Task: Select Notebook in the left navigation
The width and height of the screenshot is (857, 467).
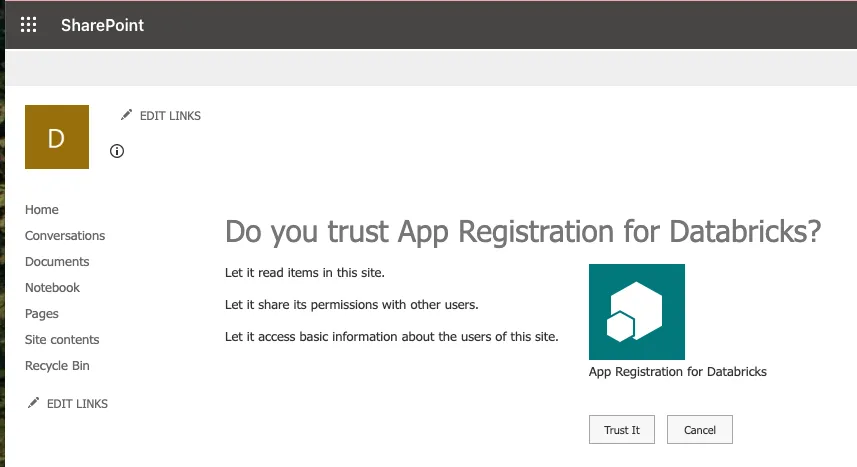Action: point(52,288)
